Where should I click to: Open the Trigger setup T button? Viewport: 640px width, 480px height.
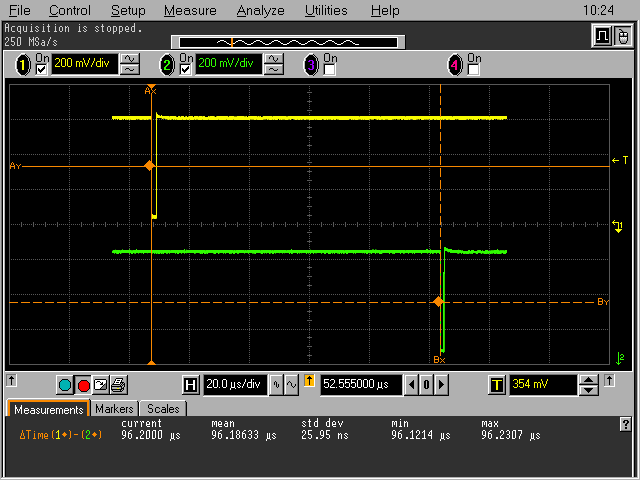497,385
